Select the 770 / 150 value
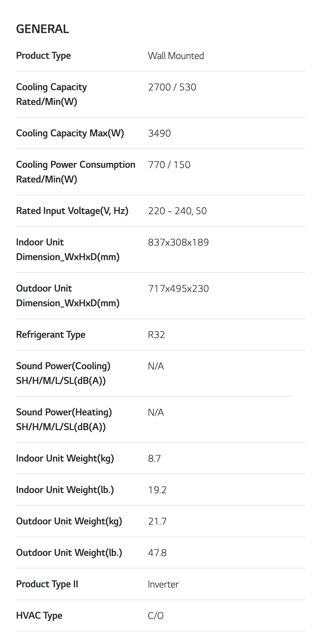The width and height of the screenshot is (321, 644). [169, 165]
